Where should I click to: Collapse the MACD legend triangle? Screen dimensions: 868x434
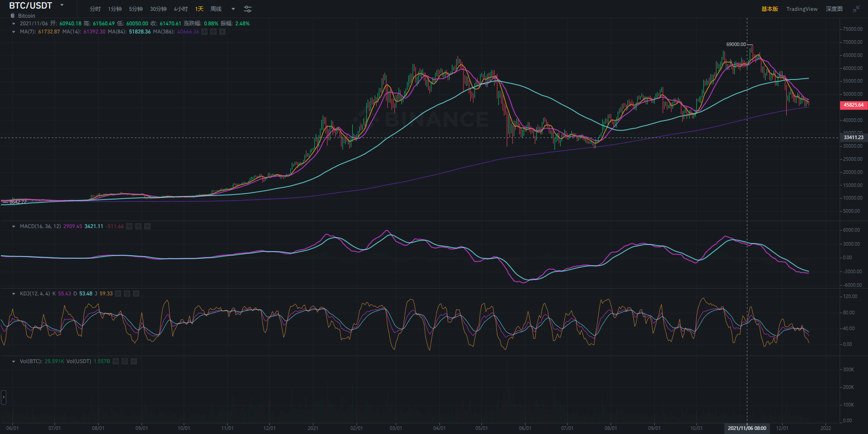[14, 226]
